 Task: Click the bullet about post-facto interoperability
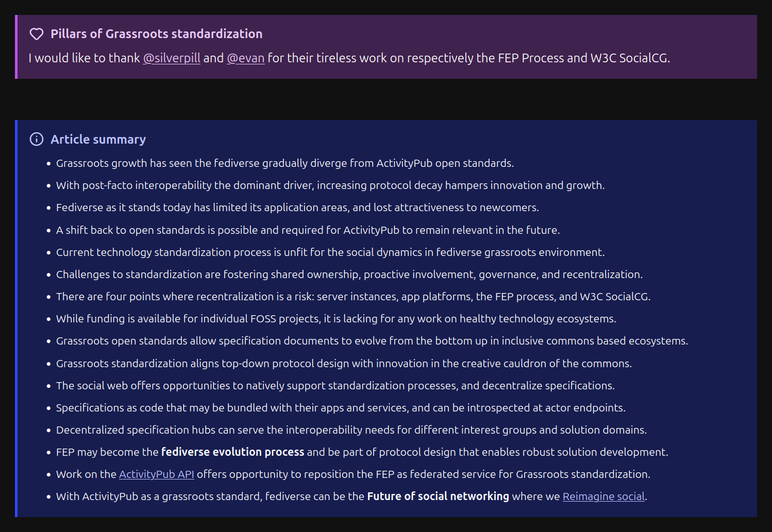330,185
